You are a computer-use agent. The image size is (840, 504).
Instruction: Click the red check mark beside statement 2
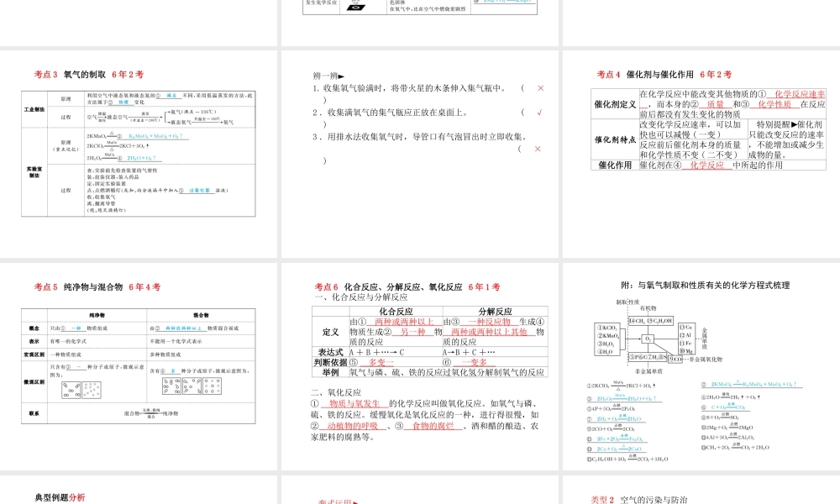coord(539,113)
